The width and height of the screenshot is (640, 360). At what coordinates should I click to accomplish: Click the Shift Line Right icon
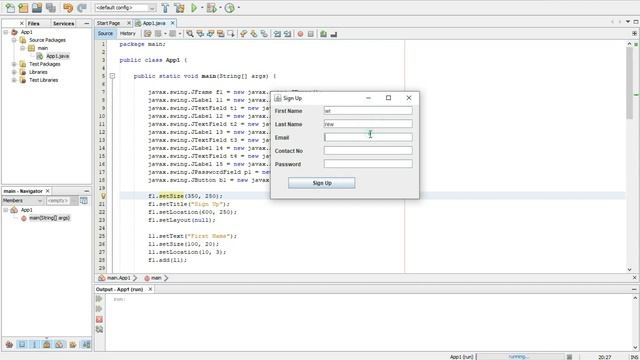pos(287,34)
